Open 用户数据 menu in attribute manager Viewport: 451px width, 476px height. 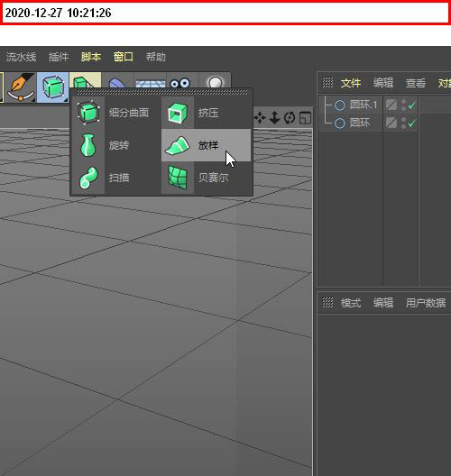426,303
